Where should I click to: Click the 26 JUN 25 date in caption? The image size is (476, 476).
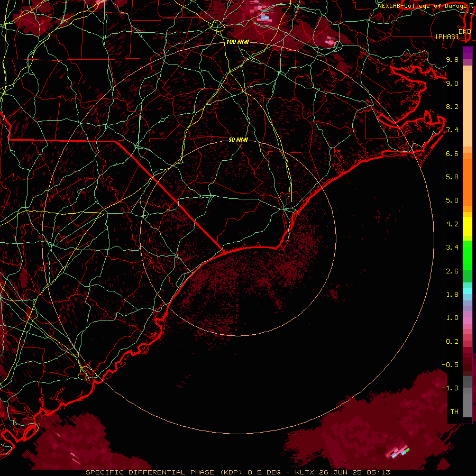(340, 472)
